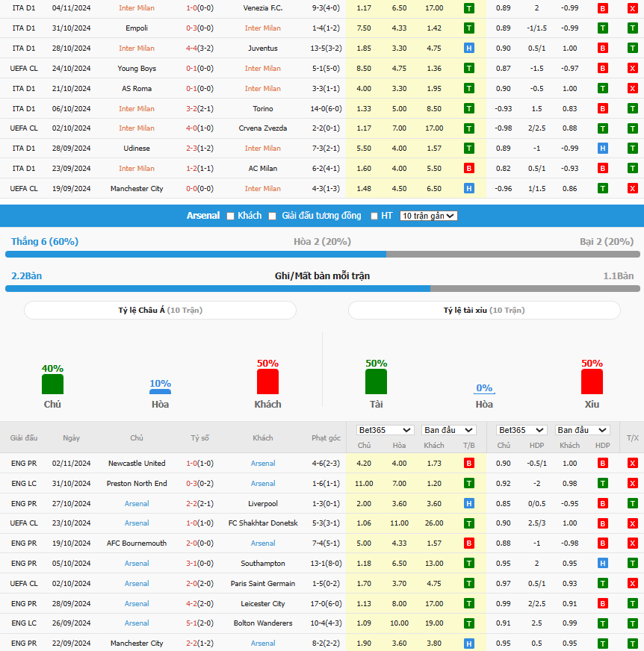Select the 'Tỷ lệ tài xỉu (10 Trận)' tab
This screenshot has width=644, height=651.
pyautogui.click(x=484, y=310)
